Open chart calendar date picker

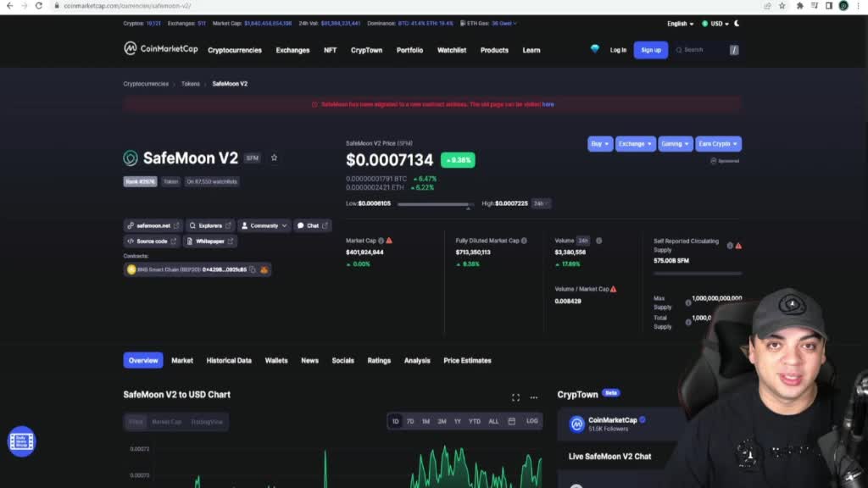pyautogui.click(x=511, y=421)
